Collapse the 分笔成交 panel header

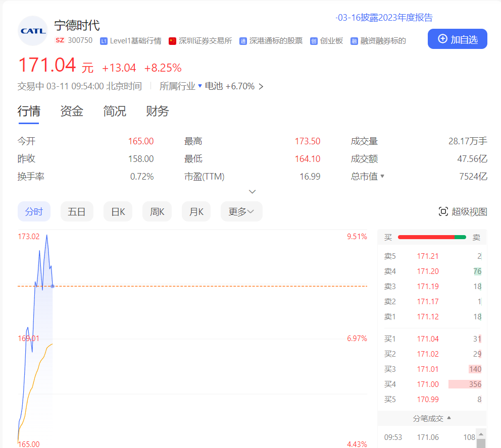pos(431,418)
